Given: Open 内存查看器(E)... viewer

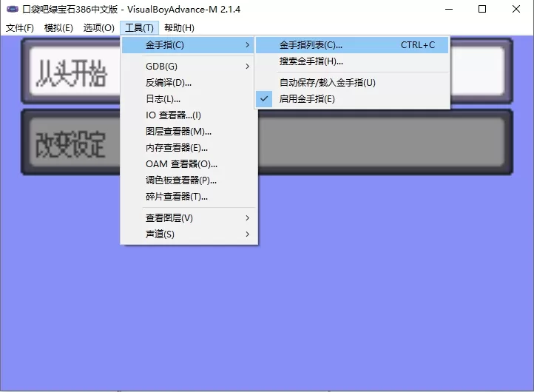Looking at the screenshot, I should pos(188,148).
